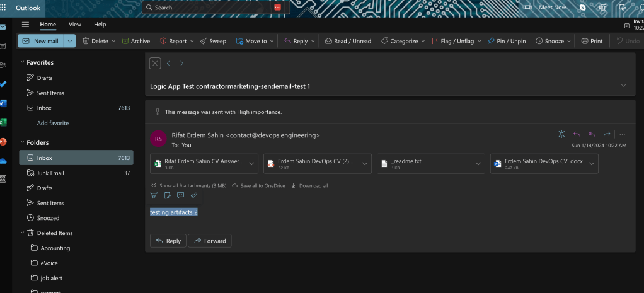Toggle Flag / Unflag on the message
Viewport: 644px width, 293px height.
click(452, 41)
